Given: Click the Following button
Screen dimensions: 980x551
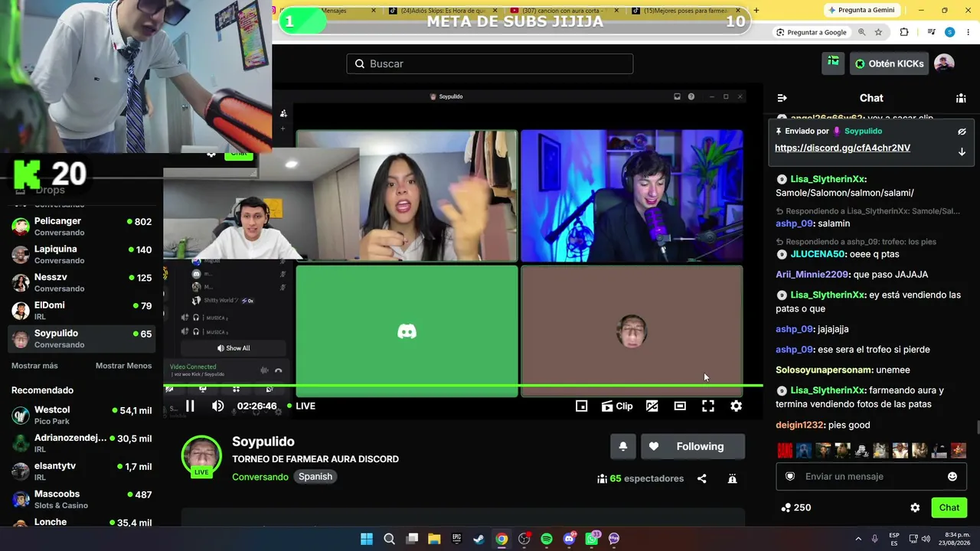Looking at the screenshot, I should (x=691, y=447).
